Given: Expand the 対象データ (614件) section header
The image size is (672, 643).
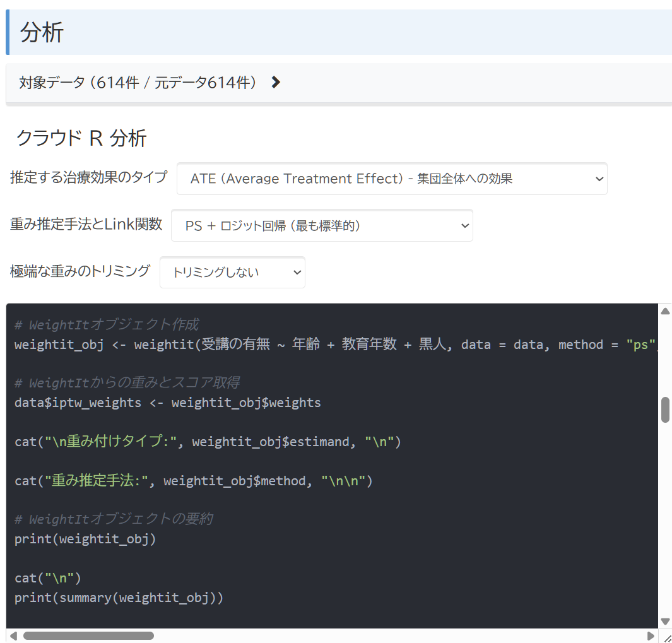Looking at the screenshot, I should 138,82.
